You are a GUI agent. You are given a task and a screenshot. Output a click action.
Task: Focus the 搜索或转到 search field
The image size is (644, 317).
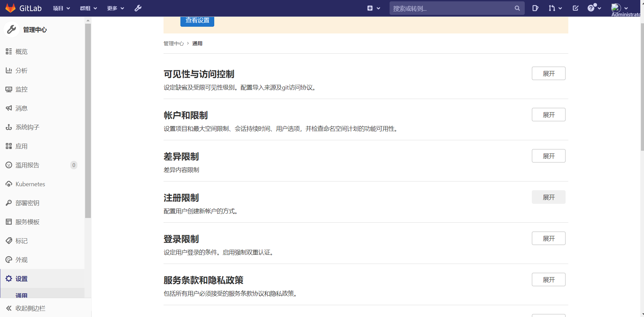(x=457, y=8)
